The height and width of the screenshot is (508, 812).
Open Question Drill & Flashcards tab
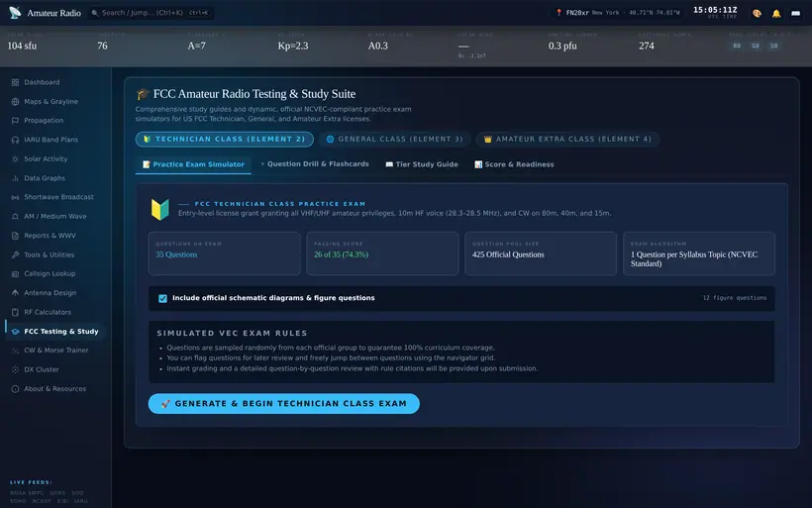314,164
